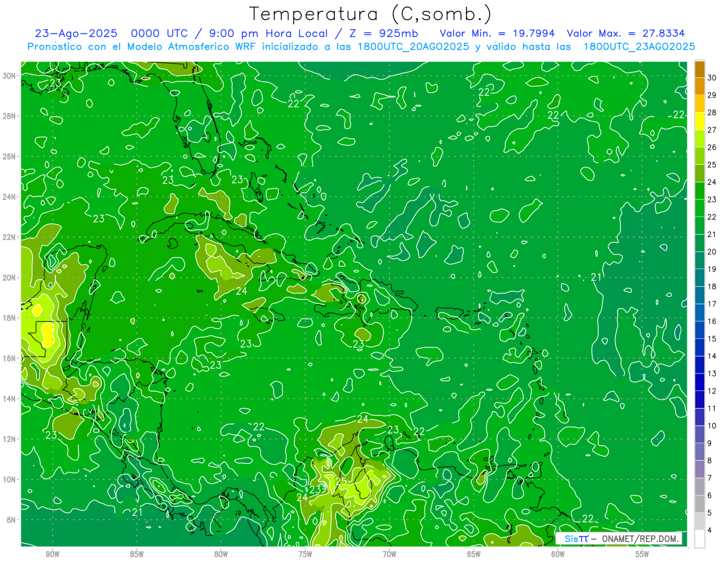
Task: Click the '8N' latitude axis label
Action: coord(11,520)
